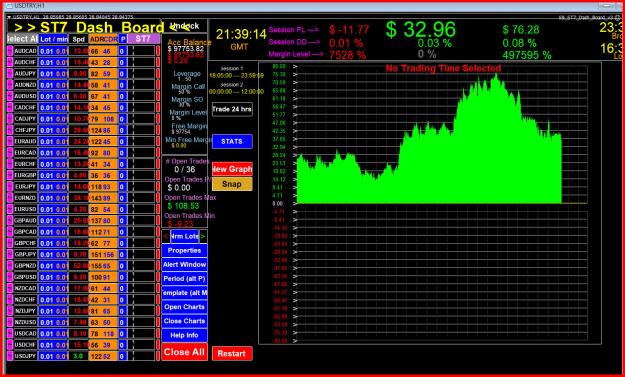Click the NZDJPY pair name

(x=25, y=311)
